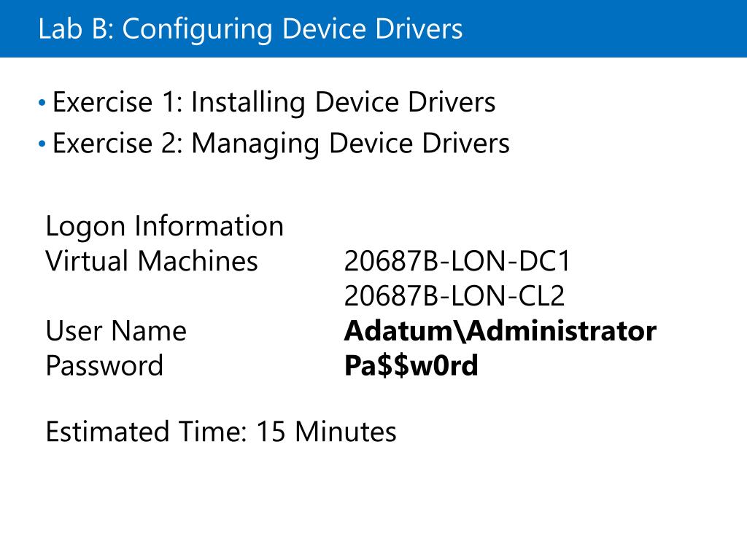Select the '20687B-LON-DC1' machine name
This screenshot has height=560, width=747.
tap(457, 261)
